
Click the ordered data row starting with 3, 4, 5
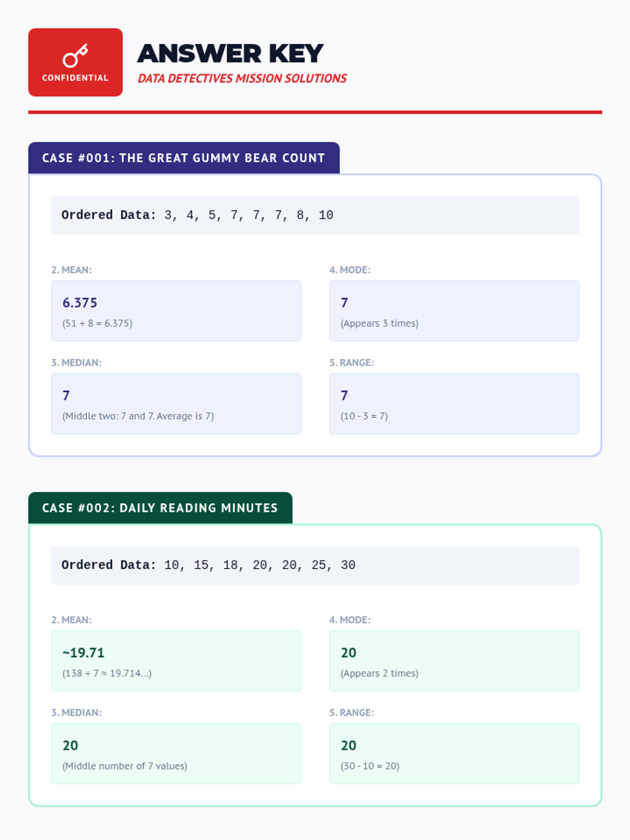coord(315,215)
